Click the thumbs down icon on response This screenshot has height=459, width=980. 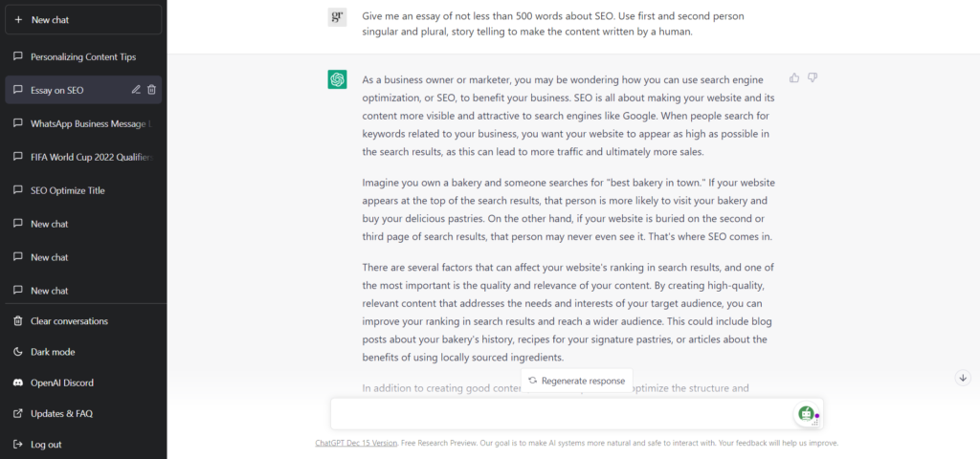[813, 78]
